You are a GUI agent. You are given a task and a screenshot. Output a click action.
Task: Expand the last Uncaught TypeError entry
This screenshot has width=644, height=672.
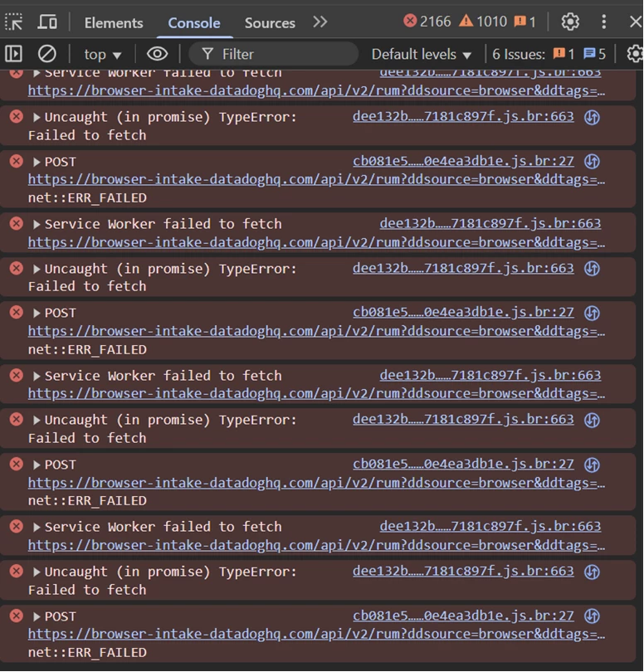(x=37, y=572)
